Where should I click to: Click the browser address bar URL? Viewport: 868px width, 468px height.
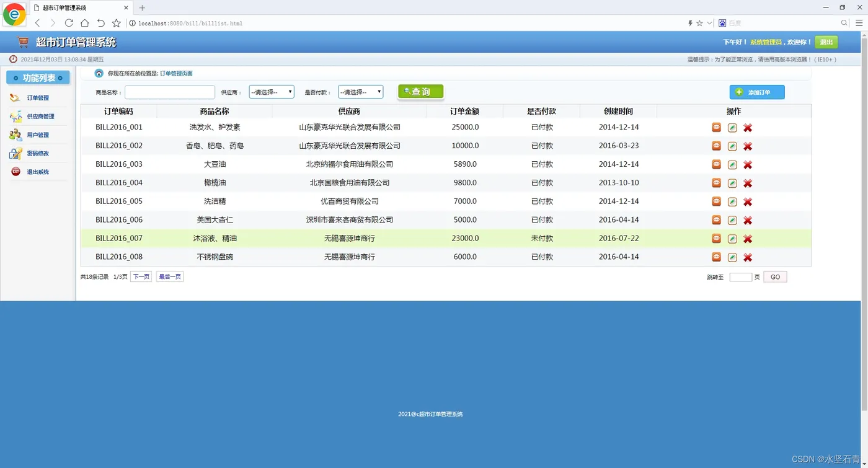190,24
